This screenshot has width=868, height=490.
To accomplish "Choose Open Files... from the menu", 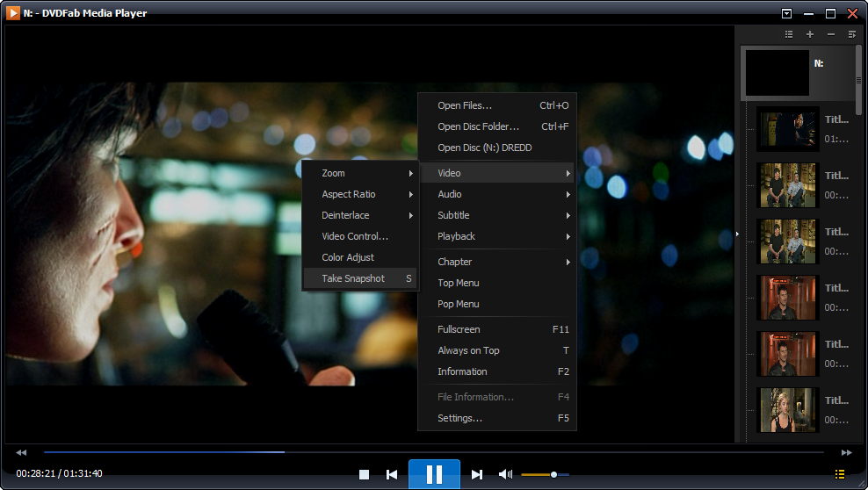I will coord(497,105).
